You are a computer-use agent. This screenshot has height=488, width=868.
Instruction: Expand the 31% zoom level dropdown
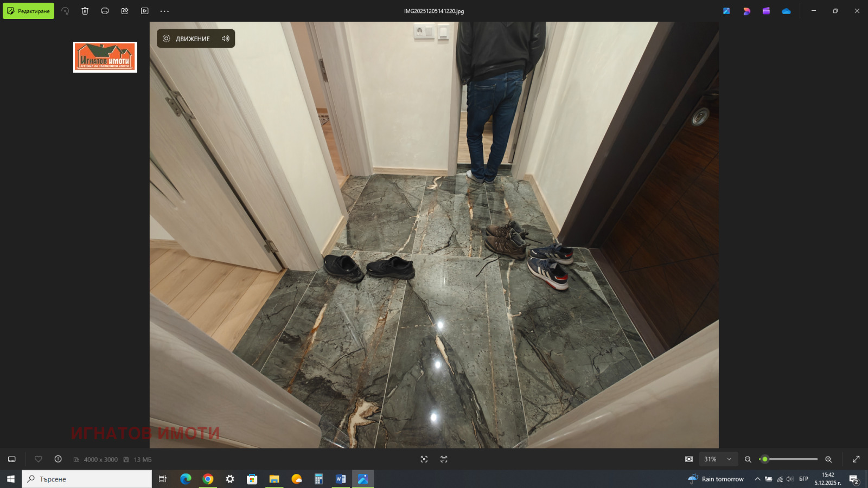pyautogui.click(x=729, y=459)
